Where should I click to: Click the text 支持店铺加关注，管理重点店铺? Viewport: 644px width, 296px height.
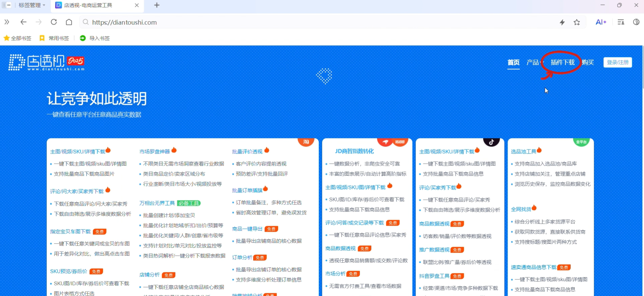[550, 174]
